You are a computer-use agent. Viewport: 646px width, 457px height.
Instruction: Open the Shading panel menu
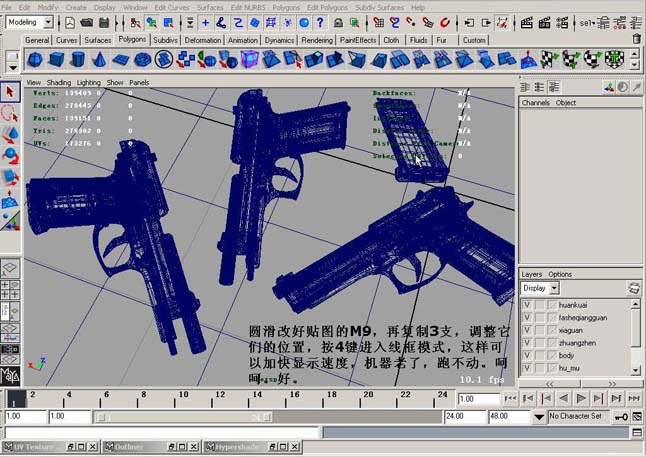[59, 82]
